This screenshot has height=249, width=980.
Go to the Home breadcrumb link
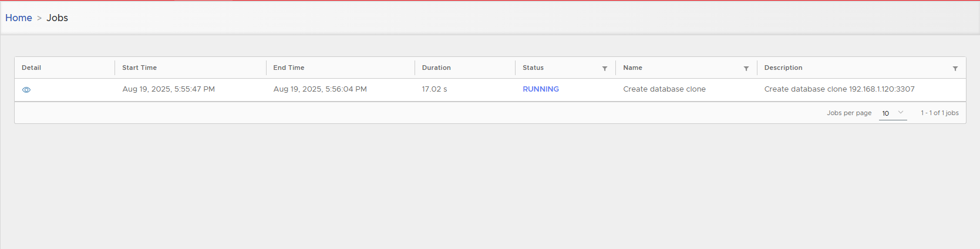pyautogui.click(x=19, y=18)
